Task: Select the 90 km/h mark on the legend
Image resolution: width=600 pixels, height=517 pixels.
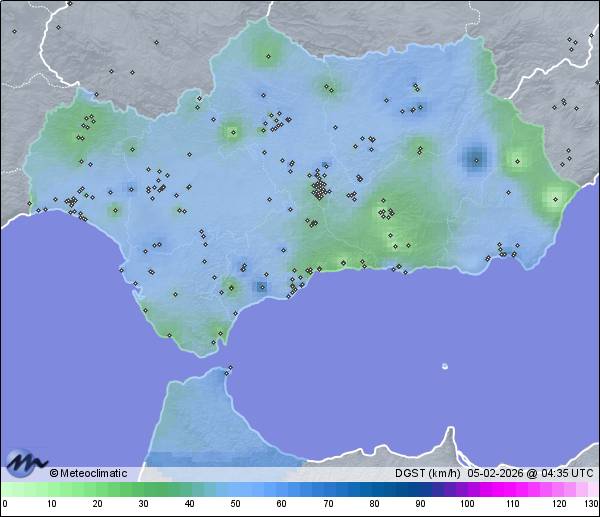Action: coord(419,503)
